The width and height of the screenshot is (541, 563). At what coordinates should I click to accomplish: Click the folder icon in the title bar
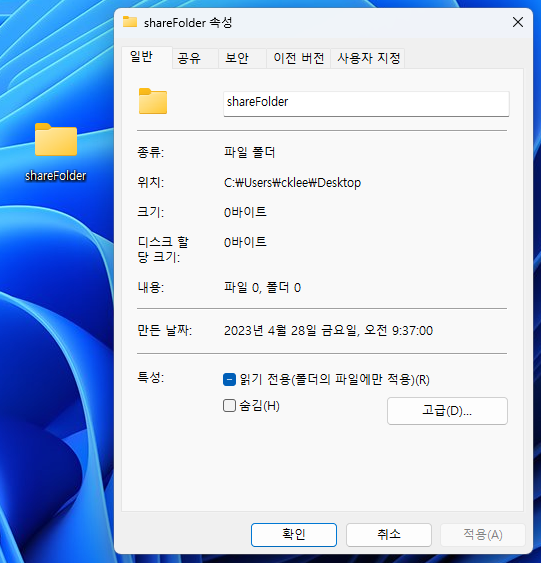[130, 22]
